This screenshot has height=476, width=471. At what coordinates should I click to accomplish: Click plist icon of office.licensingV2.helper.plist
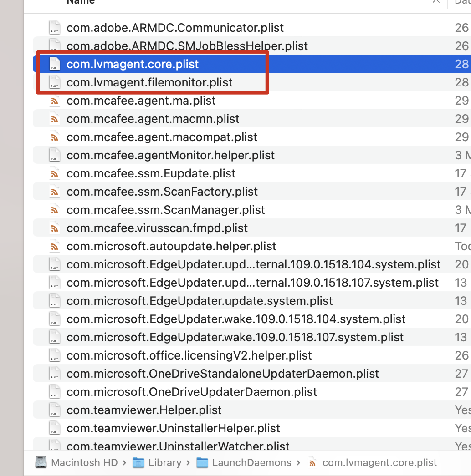click(55, 355)
